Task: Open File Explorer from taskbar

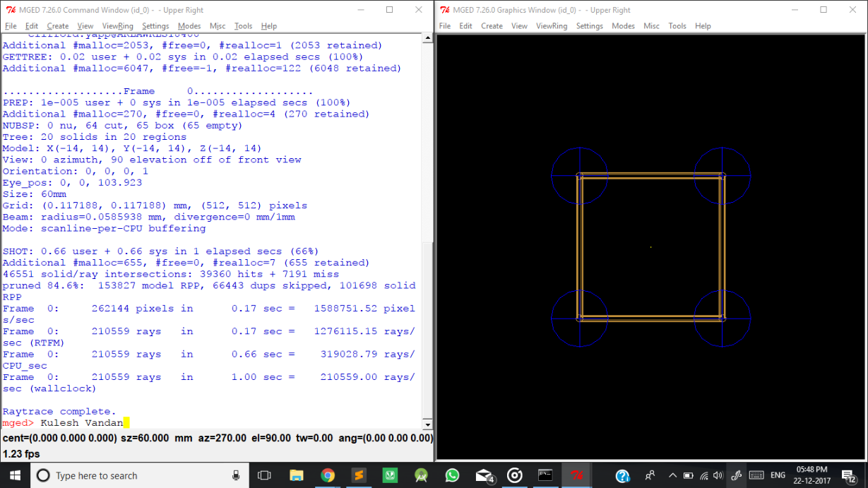Action: click(x=297, y=475)
